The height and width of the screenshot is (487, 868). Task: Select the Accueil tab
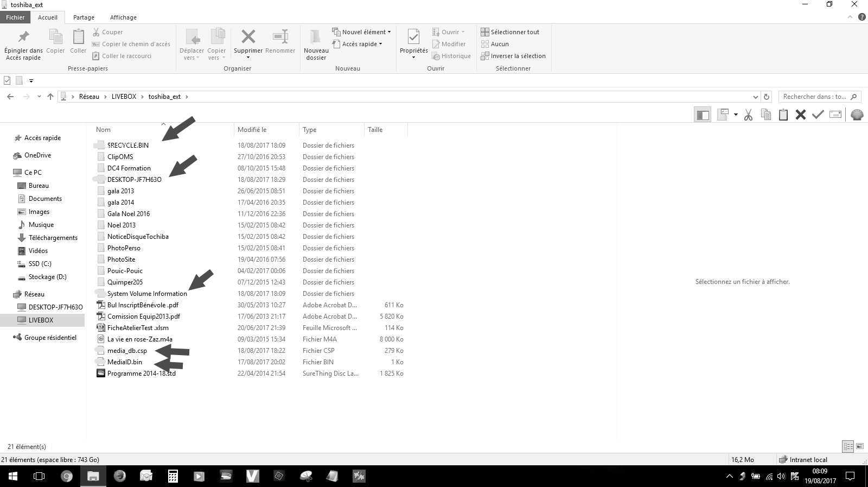48,17
